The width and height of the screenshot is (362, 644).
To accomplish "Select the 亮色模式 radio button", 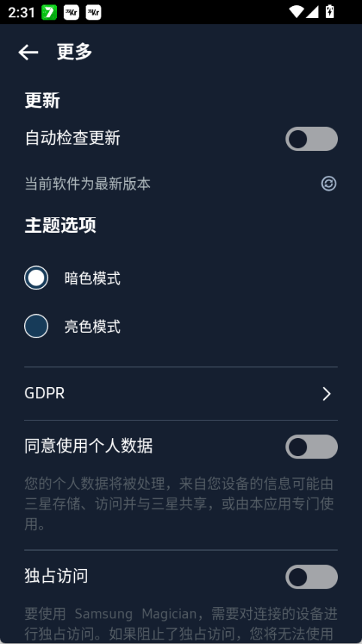I will click(x=36, y=326).
